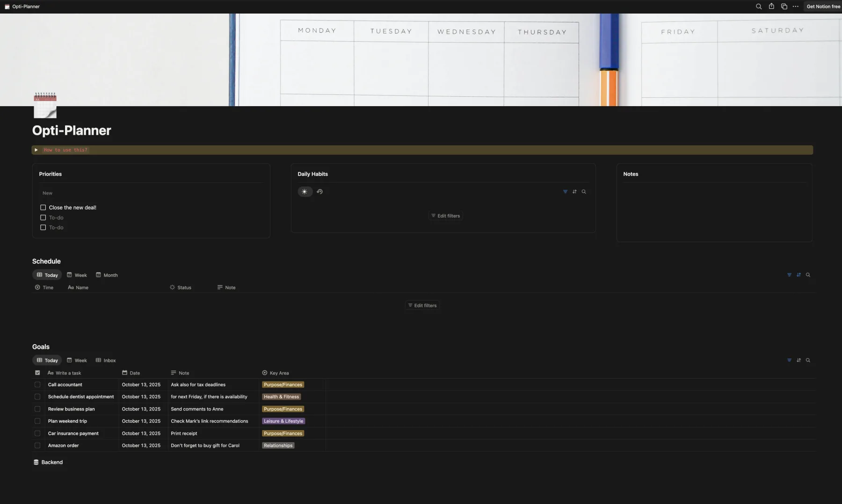The image size is (842, 504).
Task: Switch to the Schedule Month tab
Action: pyautogui.click(x=107, y=275)
